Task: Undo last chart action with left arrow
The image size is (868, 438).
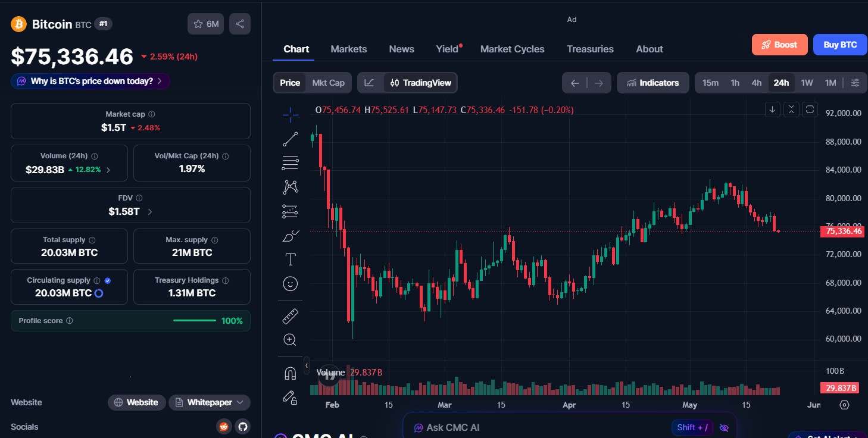Action: point(574,83)
